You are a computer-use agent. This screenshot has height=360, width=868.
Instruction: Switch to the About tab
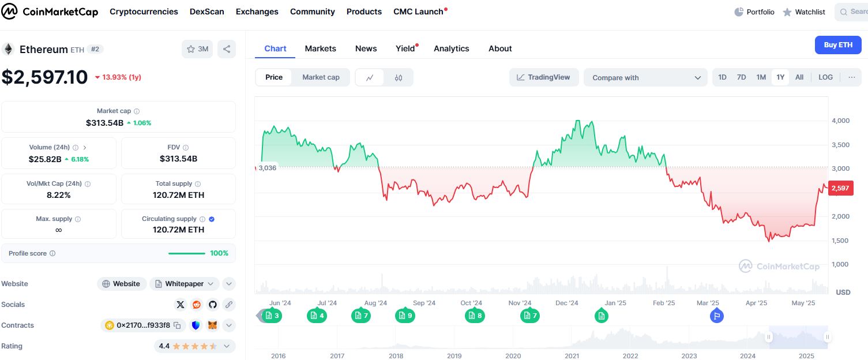point(500,48)
